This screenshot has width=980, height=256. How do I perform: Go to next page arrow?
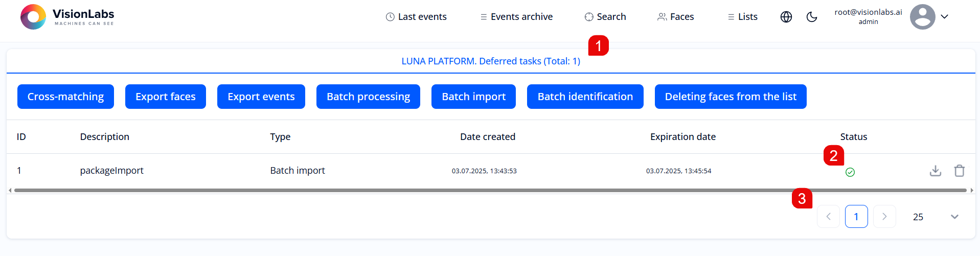pyautogui.click(x=884, y=217)
